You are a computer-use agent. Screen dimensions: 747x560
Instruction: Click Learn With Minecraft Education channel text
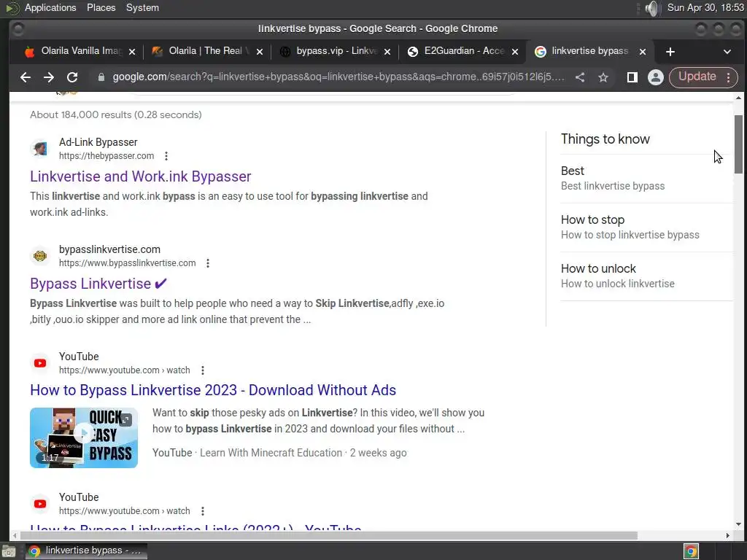[x=271, y=453]
